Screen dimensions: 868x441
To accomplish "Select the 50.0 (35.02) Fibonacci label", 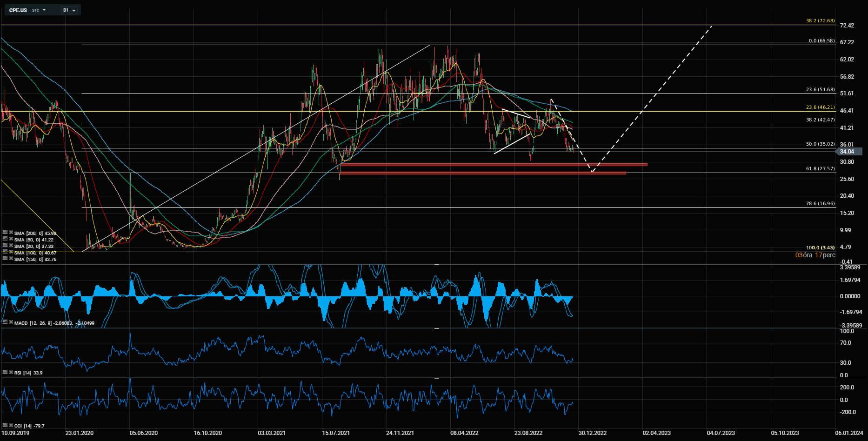I will coord(821,144).
